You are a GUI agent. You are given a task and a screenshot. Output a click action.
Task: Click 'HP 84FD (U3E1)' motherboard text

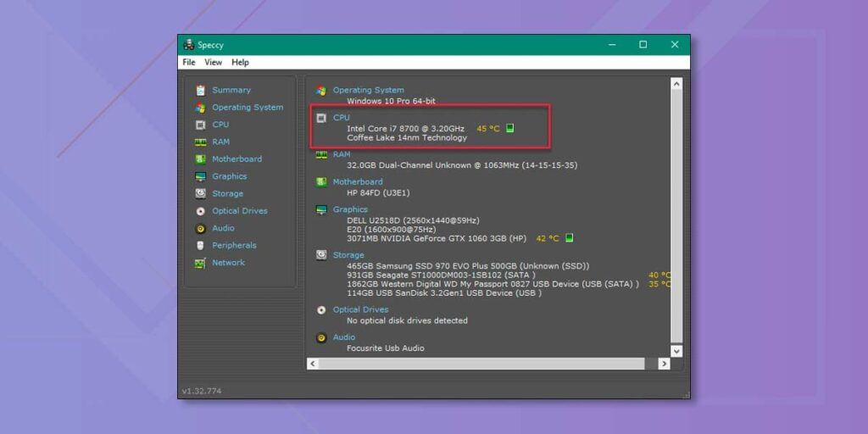click(x=378, y=193)
